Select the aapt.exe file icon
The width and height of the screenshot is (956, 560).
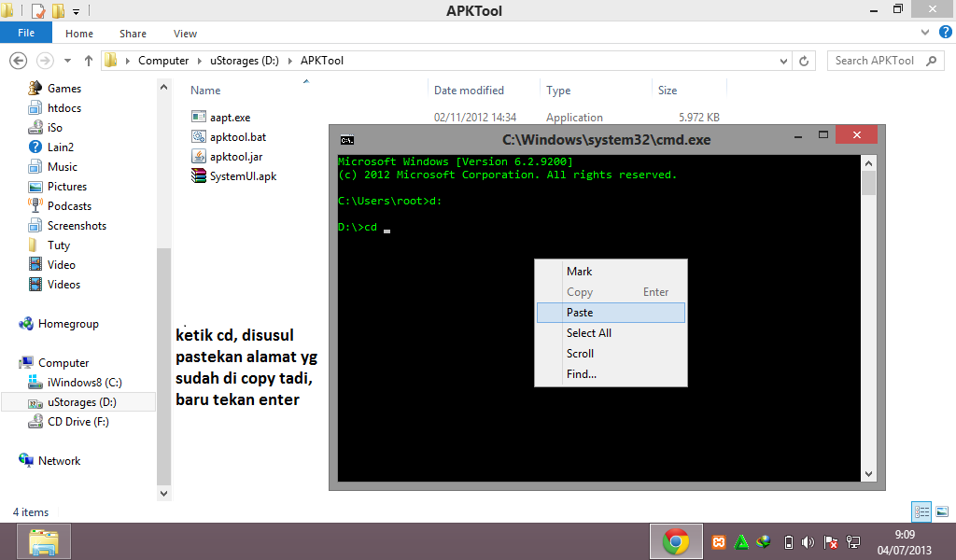coord(198,117)
